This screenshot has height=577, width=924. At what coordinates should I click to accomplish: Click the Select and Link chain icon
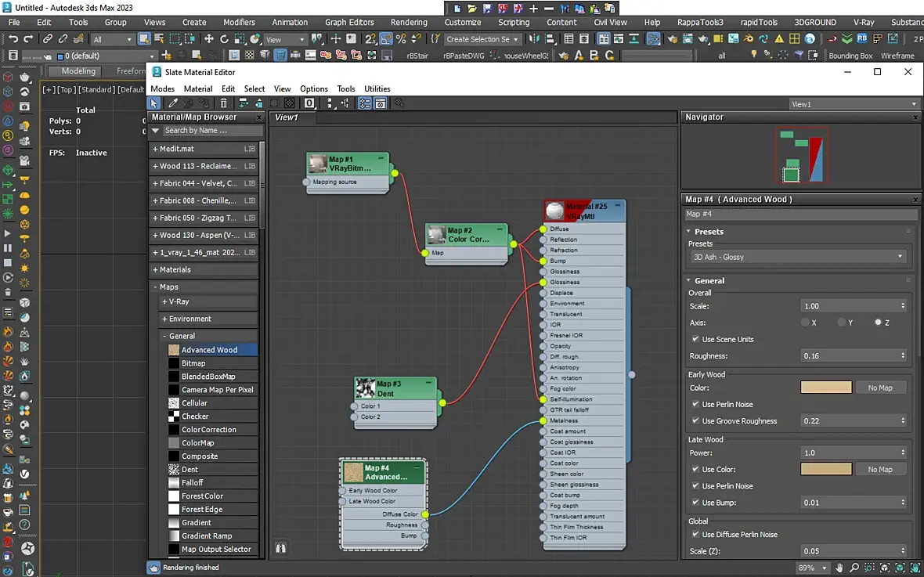(x=48, y=39)
